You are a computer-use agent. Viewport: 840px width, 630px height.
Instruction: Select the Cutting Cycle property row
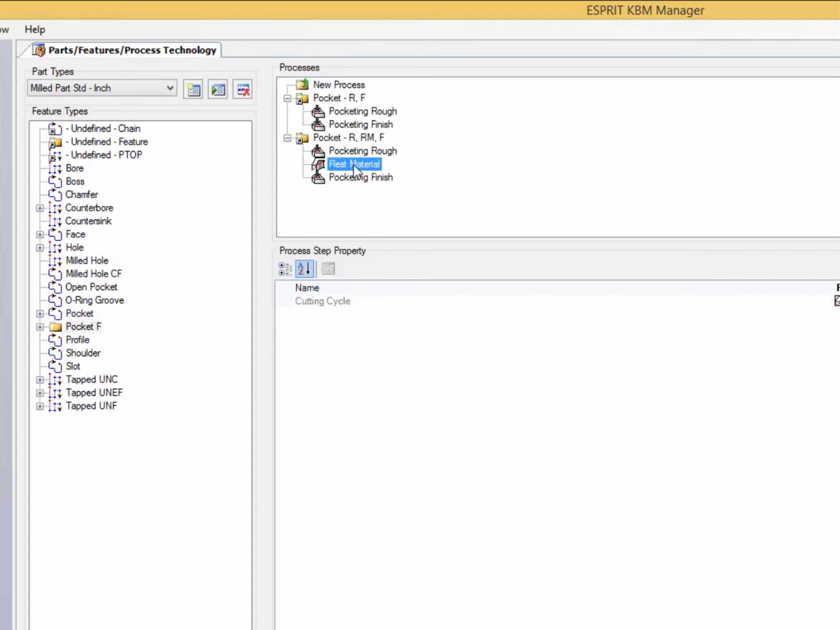323,301
